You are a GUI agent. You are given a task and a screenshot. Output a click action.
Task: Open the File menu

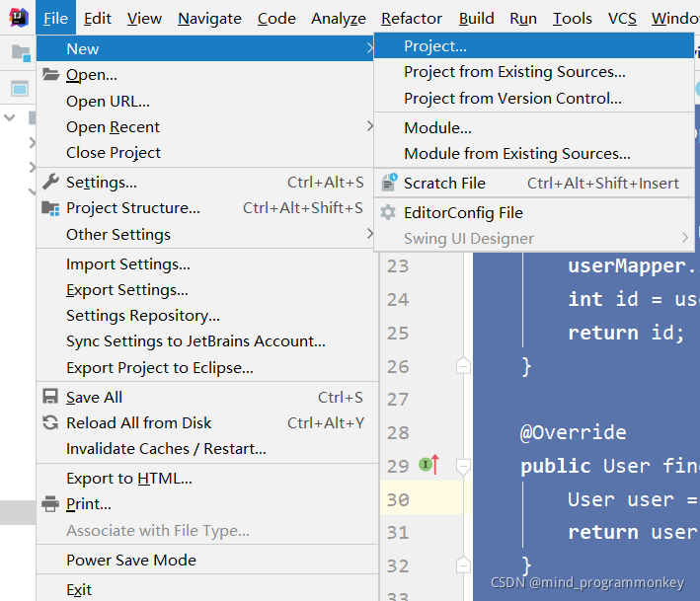click(56, 19)
